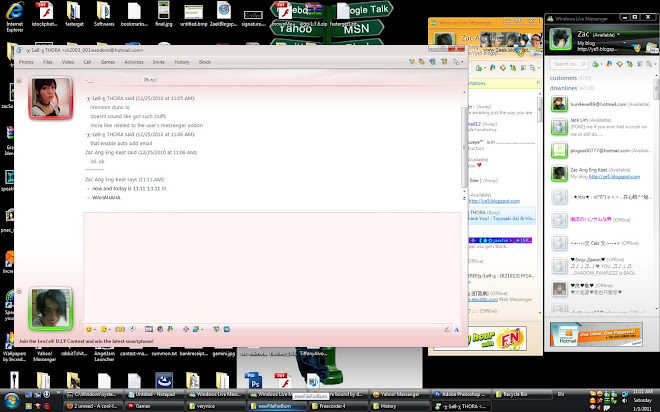Open Photoshop PSD file icon on desktop

pos(254,380)
